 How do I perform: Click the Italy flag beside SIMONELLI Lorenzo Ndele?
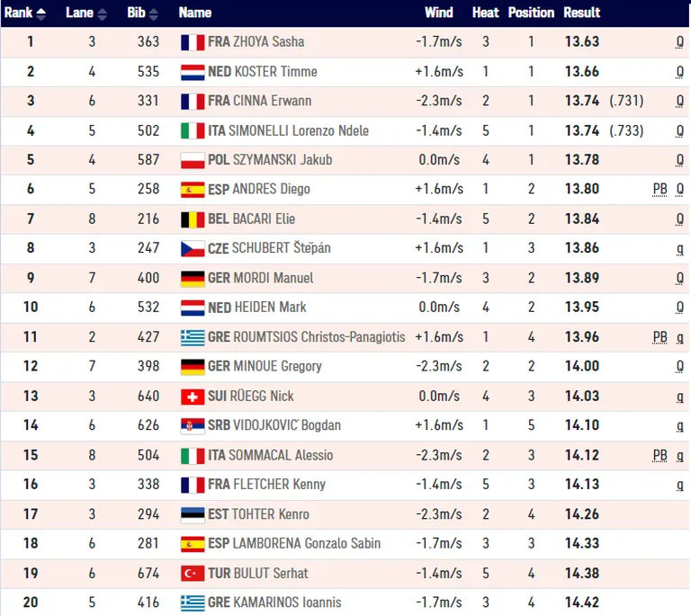[x=193, y=130]
